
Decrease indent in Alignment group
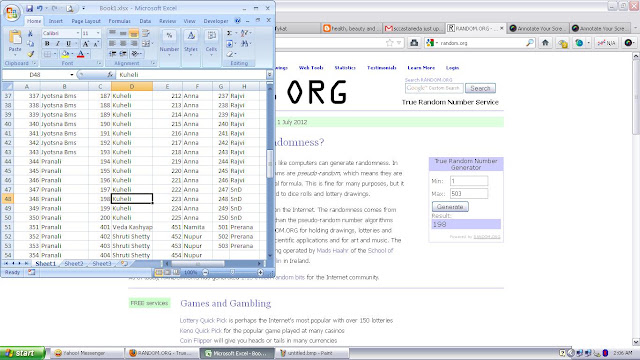(x=113, y=54)
